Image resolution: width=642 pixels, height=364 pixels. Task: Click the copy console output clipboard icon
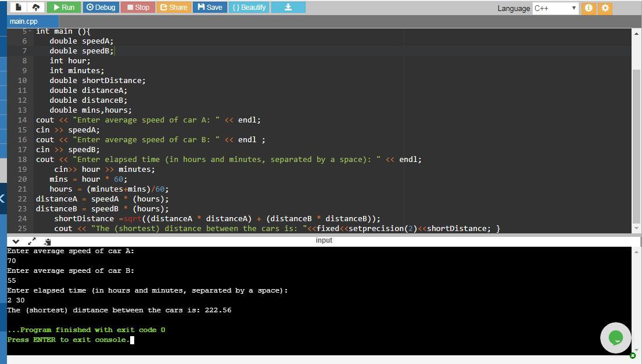coord(48,242)
